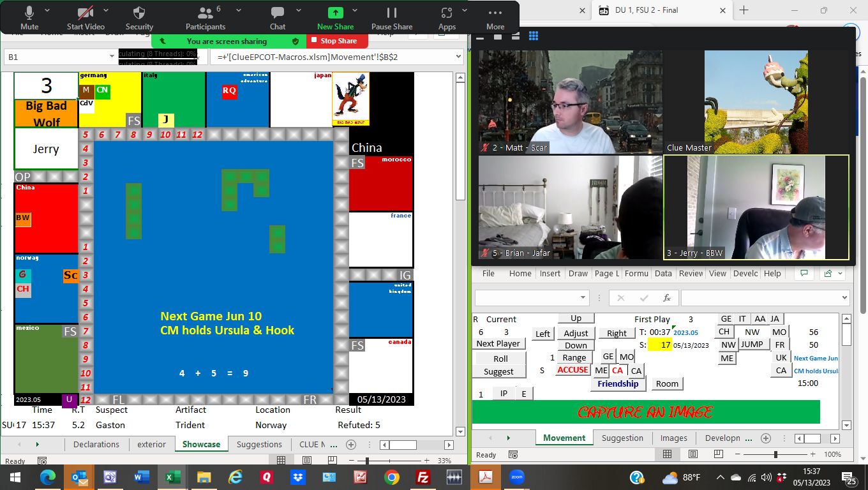Click the Friendship button
Viewport: 868px width, 490px height.
(x=618, y=383)
